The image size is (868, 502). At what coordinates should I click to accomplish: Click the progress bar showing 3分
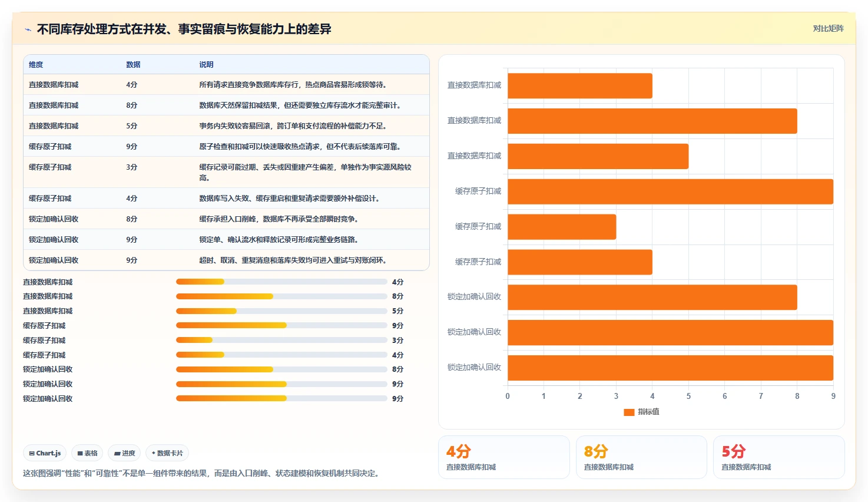(281, 340)
